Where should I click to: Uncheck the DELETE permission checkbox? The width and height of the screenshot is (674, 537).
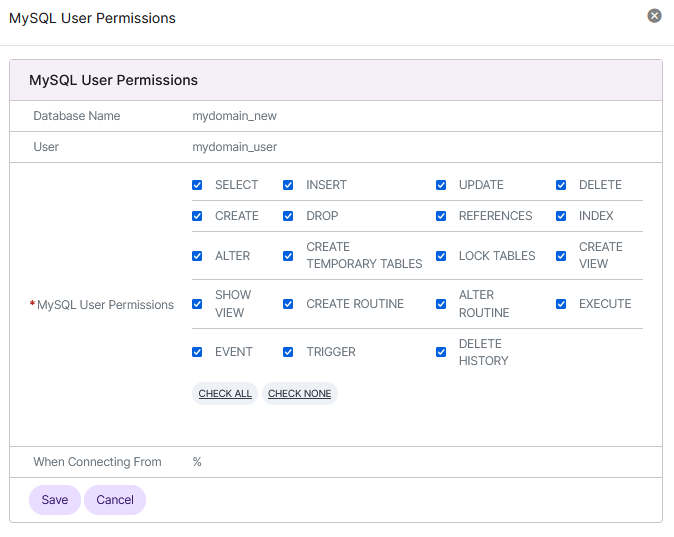pos(561,185)
